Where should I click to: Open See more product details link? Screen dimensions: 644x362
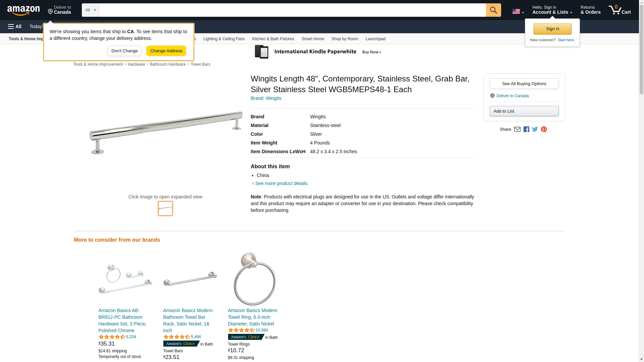(x=281, y=183)
